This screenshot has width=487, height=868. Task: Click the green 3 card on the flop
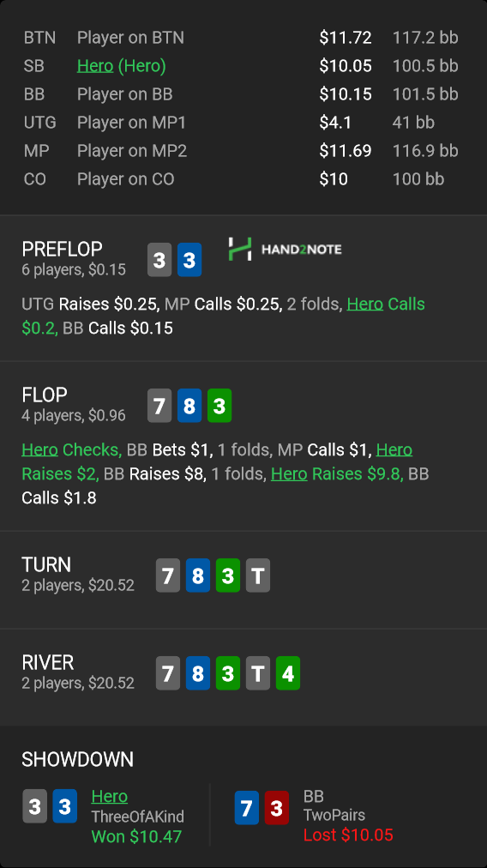click(x=219, y=406)
